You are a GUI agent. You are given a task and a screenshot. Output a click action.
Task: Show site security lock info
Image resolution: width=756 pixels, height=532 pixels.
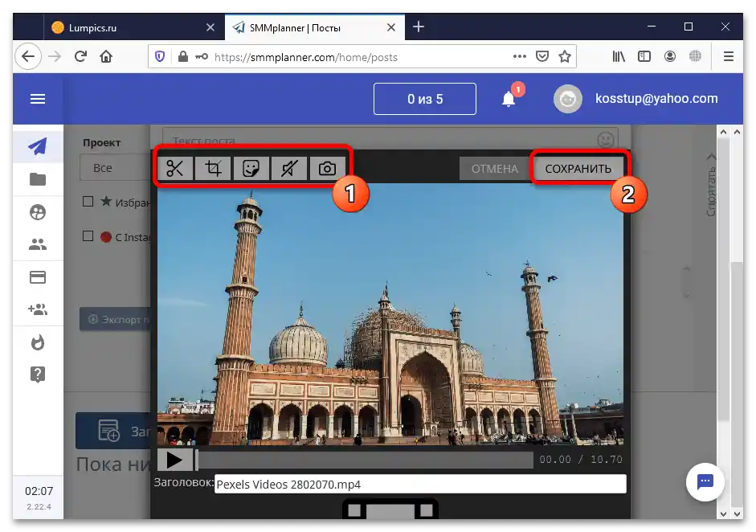click(x=183, y=56)
